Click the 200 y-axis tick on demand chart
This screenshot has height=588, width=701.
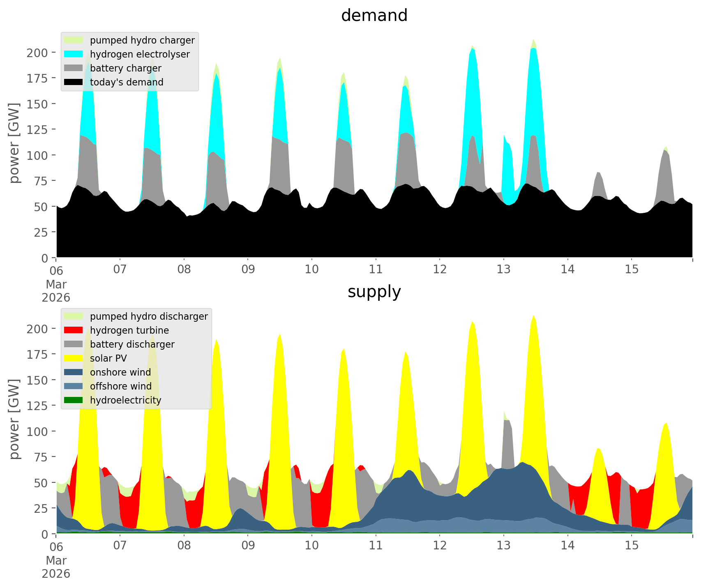point(38,53)
